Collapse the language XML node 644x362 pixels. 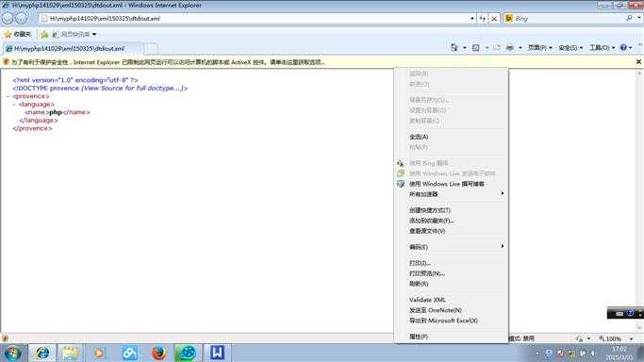point(13,105)
